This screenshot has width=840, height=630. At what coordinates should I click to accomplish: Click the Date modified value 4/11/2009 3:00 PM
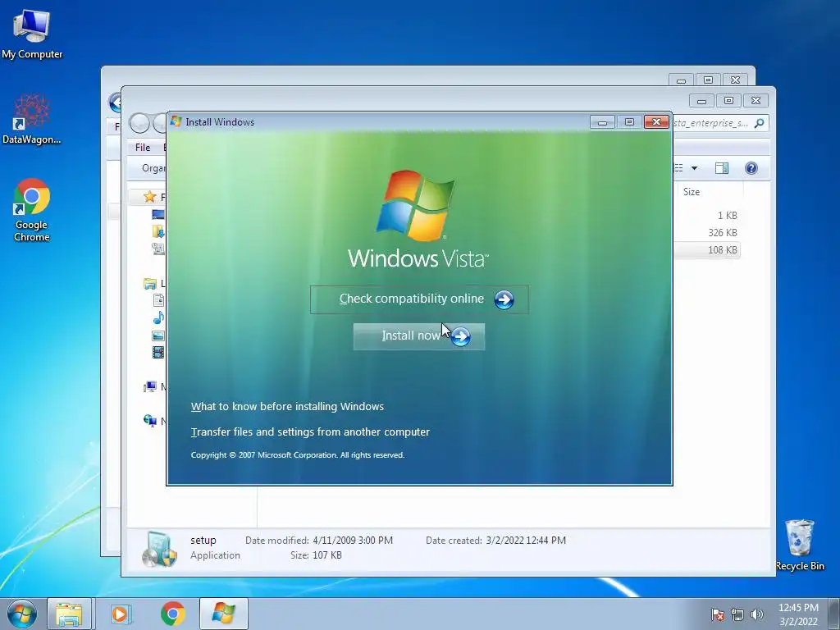pyautogui.click(x=353, y=541)
